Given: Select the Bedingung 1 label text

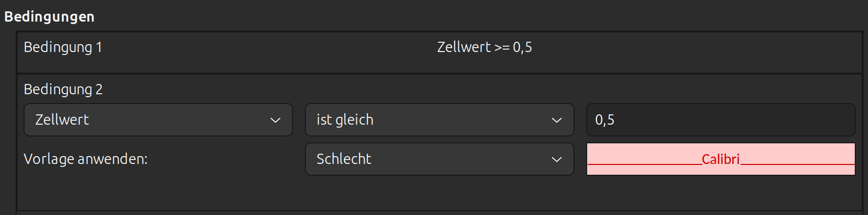Looking at the screenshot, I should click(x=63, y=47).
